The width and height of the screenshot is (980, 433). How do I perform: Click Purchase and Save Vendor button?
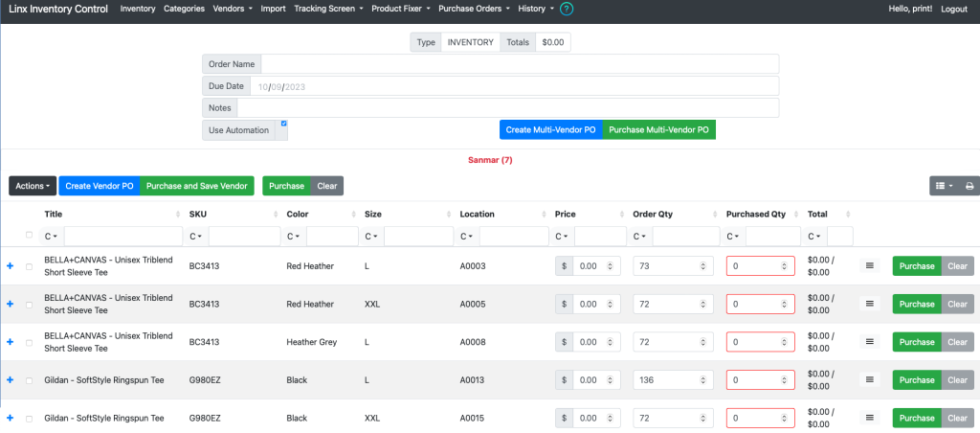point(197,186)
